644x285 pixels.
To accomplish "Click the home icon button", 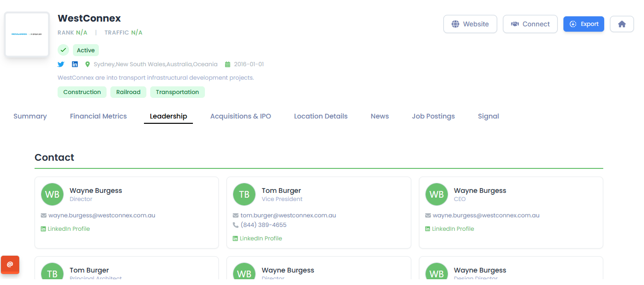I will [x=622, y=24].
